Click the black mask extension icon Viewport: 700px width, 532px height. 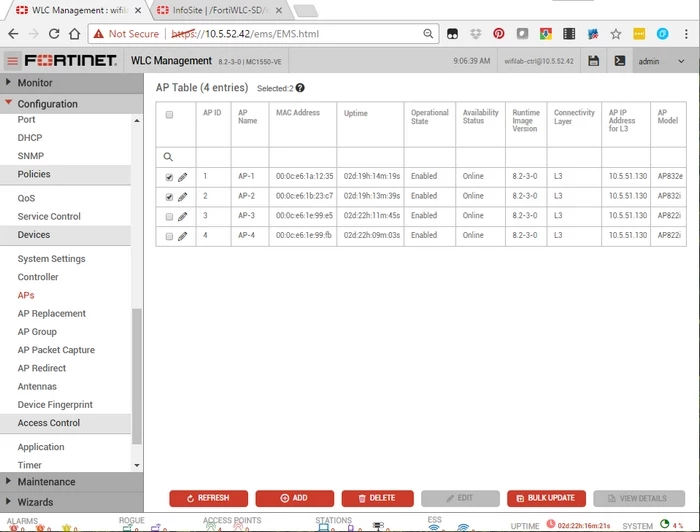tap(452, 34)
